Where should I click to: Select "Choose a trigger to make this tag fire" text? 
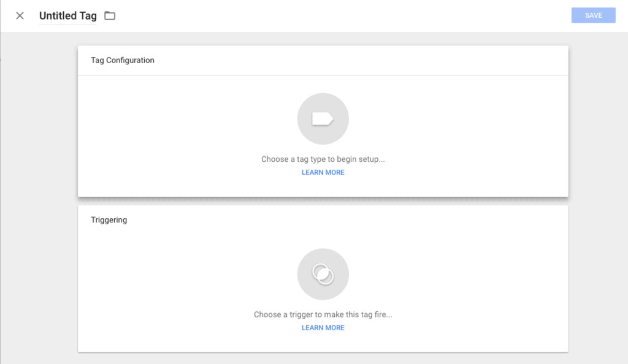[323, 314]
